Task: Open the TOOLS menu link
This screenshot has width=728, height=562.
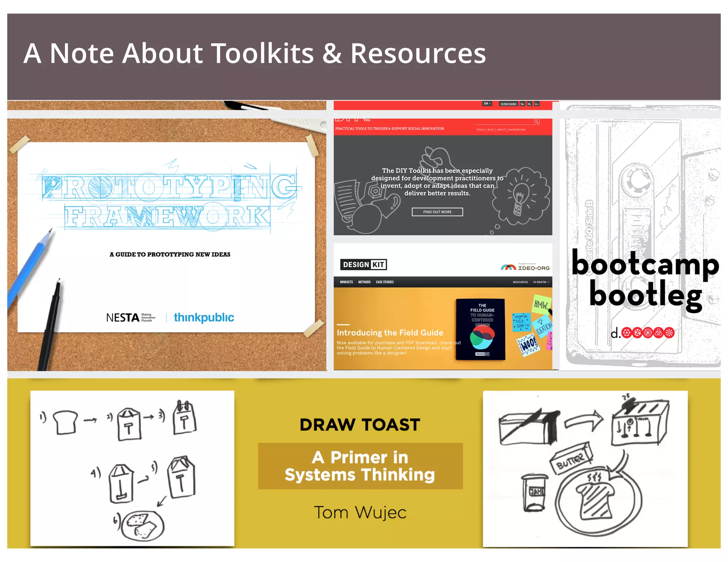Action: point(480,130)
